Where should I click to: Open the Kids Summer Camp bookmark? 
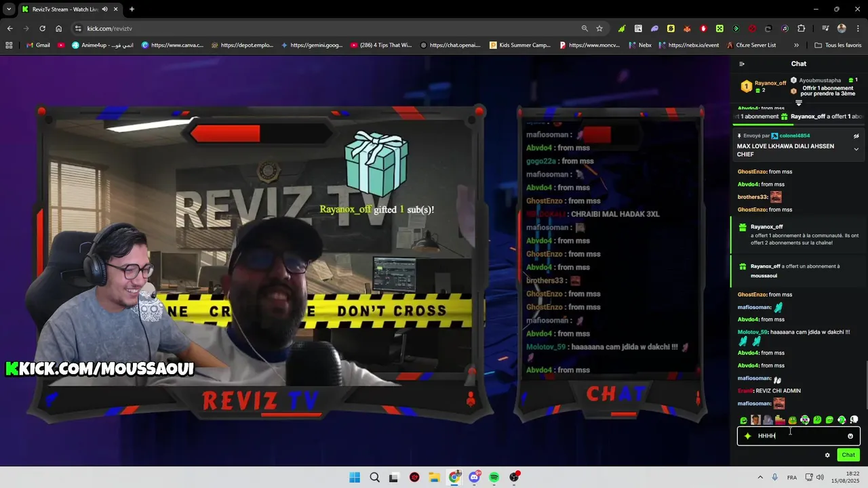[519, 45]
